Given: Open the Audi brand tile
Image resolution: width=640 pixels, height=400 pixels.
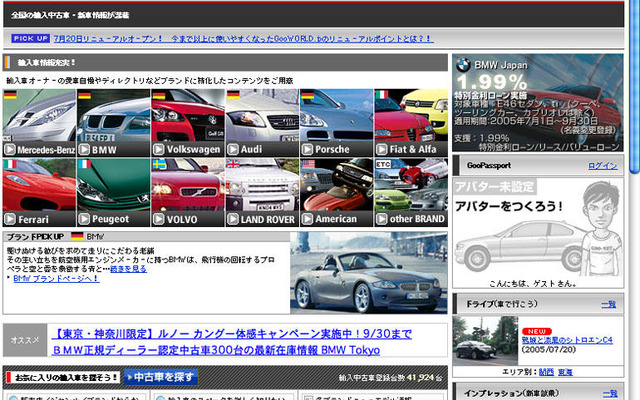Looking at the screenshot, I should (x=262, y=123).
